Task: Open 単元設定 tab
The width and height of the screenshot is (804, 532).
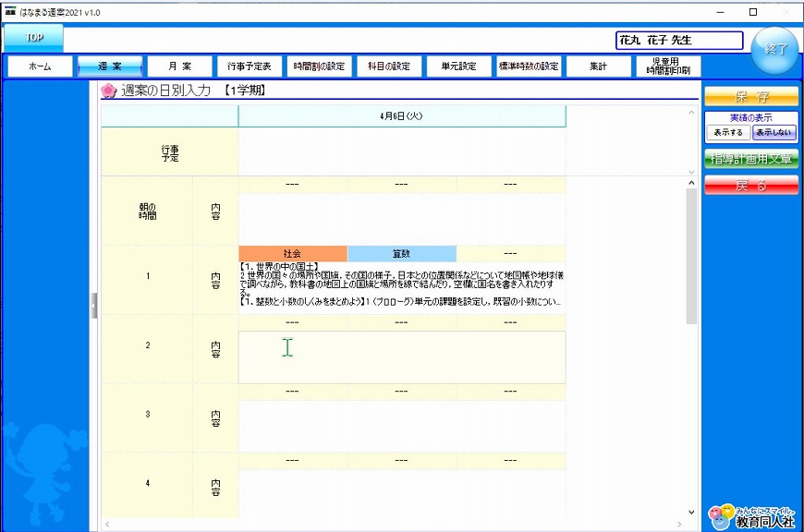Action: pyautogui.click(x=458, y=66)
